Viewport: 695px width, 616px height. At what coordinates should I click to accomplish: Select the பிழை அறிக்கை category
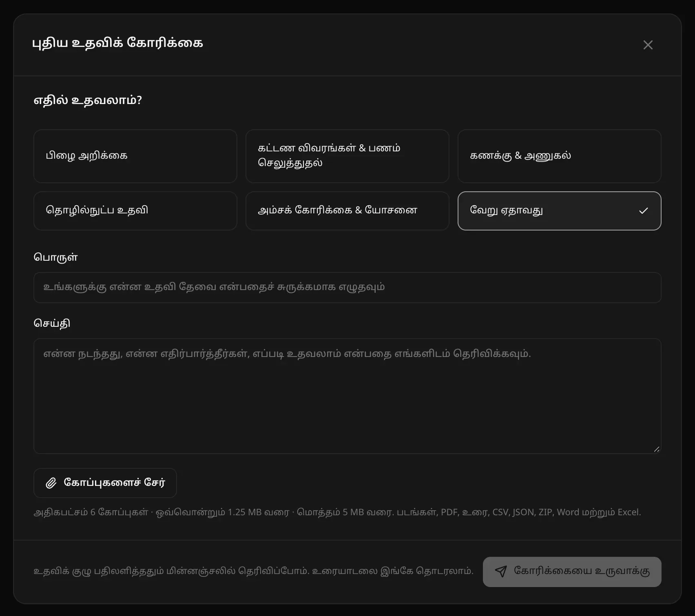(135, 156)
